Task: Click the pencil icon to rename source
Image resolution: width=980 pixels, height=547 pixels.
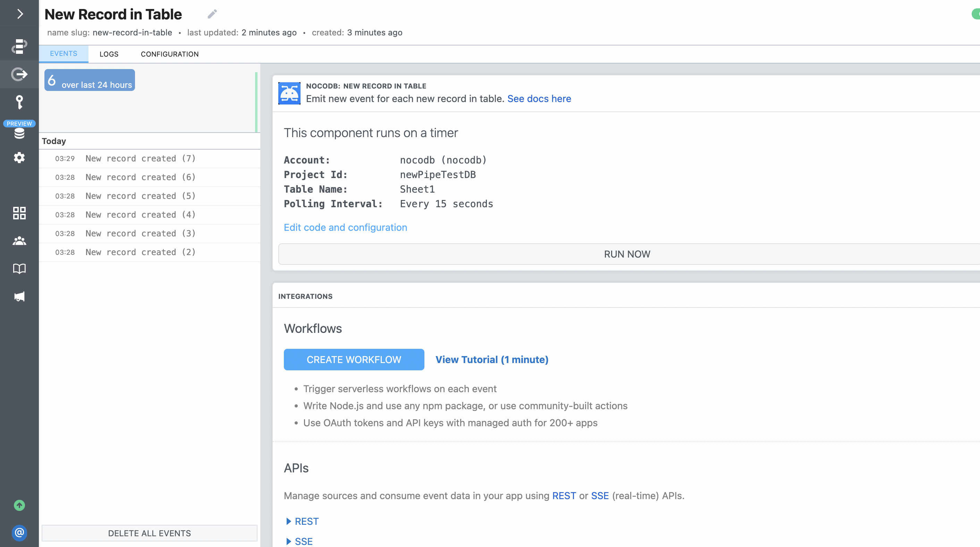Action: 212,14
